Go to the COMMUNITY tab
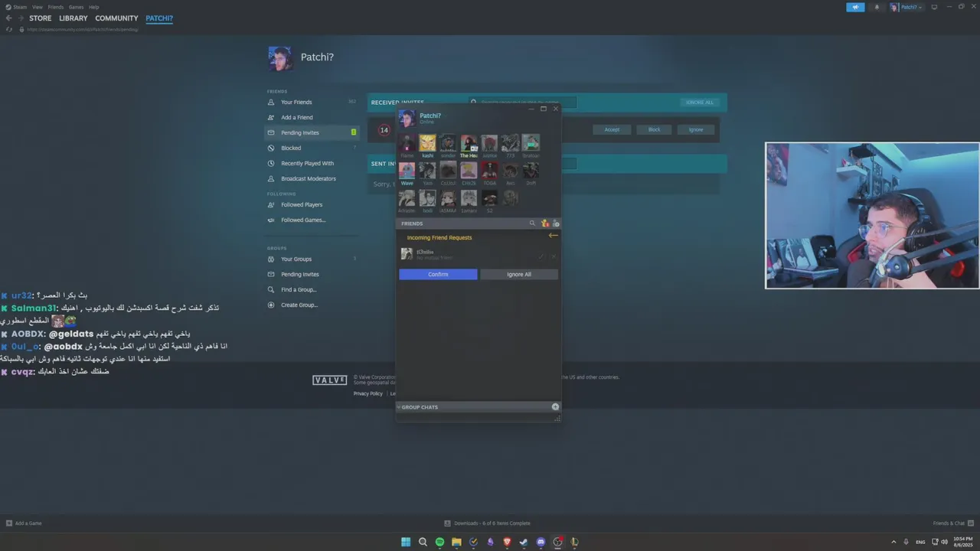The image size is (980, 551). 116,18
